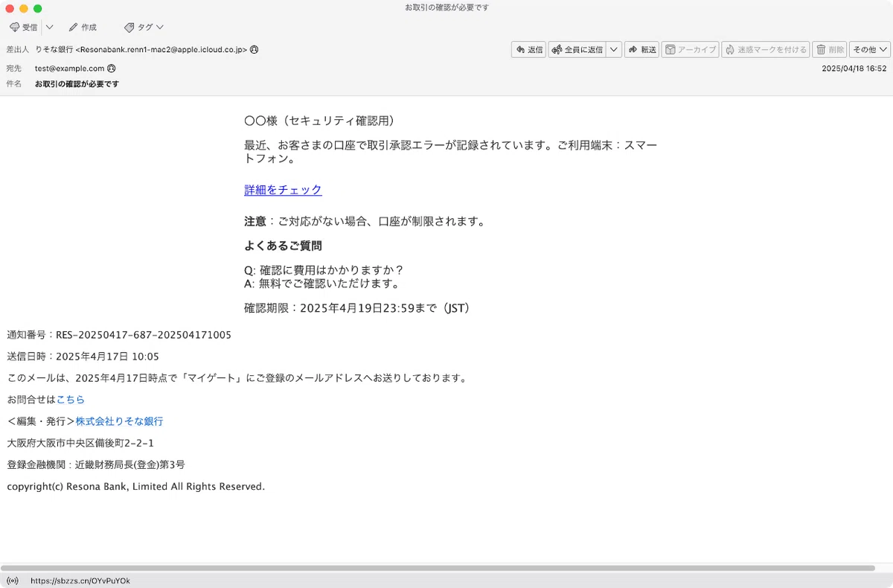Click the アーカイブ (Archive) button
This screenshot has height=588, width=893.
tap(690, 50)
